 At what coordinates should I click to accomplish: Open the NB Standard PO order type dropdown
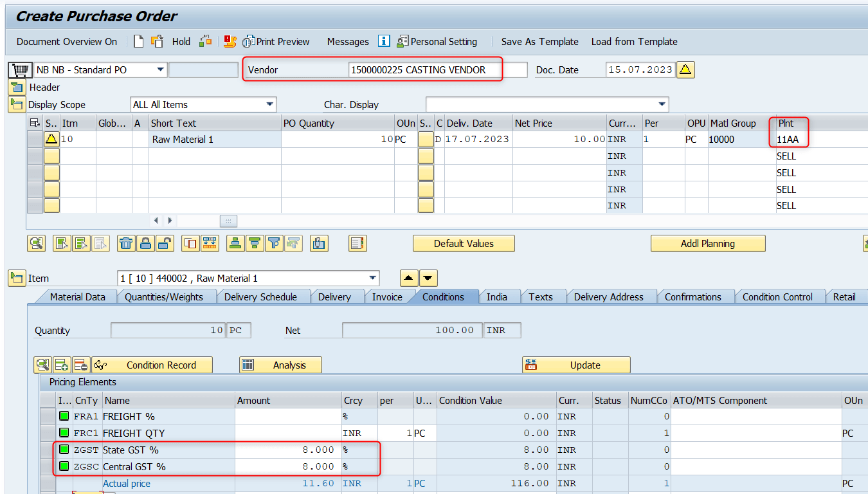click(160, 69)
